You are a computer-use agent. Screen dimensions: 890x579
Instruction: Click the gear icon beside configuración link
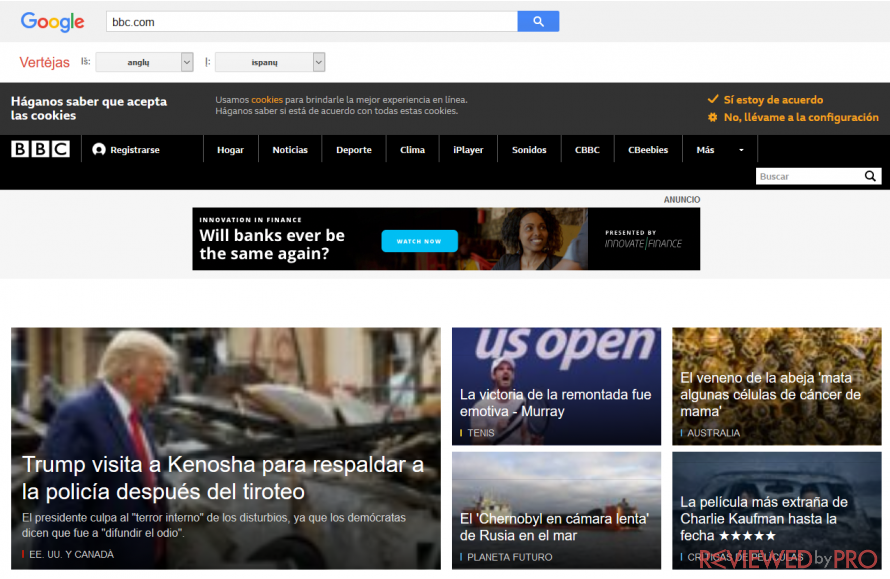713,118
